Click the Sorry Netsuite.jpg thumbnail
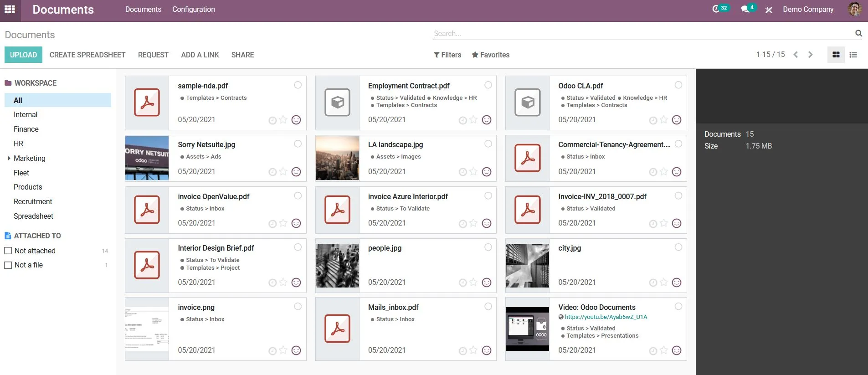 coord(147,158)
